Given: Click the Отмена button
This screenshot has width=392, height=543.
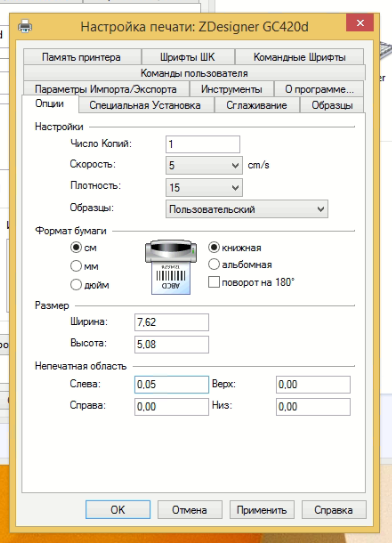Looking at the screenshot, I should coord(190,509).
